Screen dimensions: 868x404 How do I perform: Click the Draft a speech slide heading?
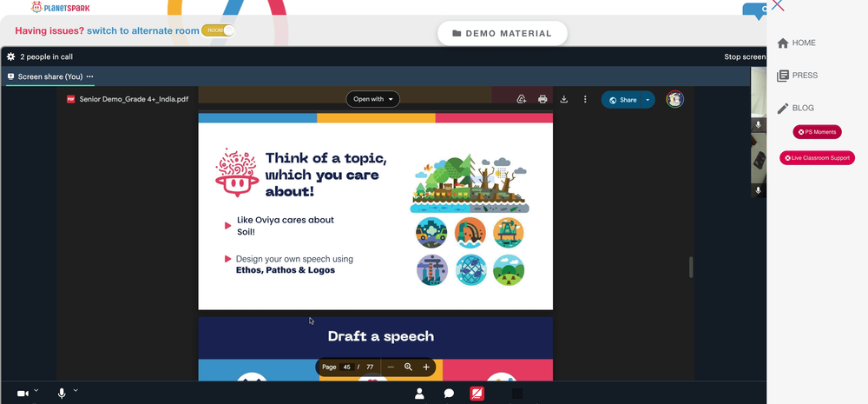click(381, 336)
